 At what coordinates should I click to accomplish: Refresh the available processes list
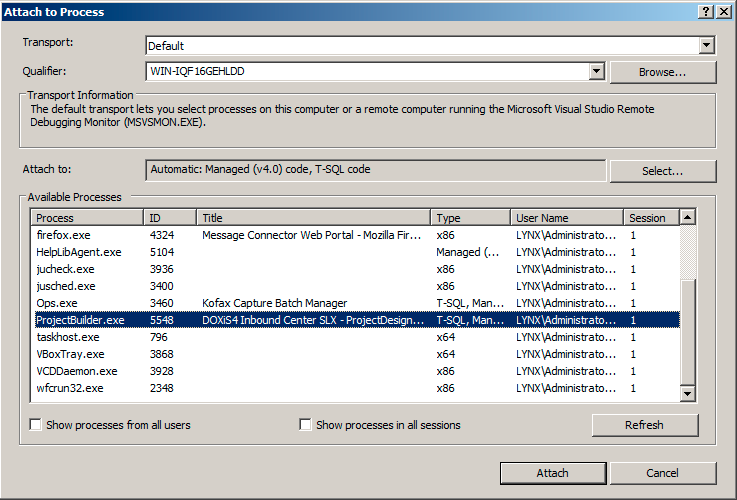[x=643, y=425]
